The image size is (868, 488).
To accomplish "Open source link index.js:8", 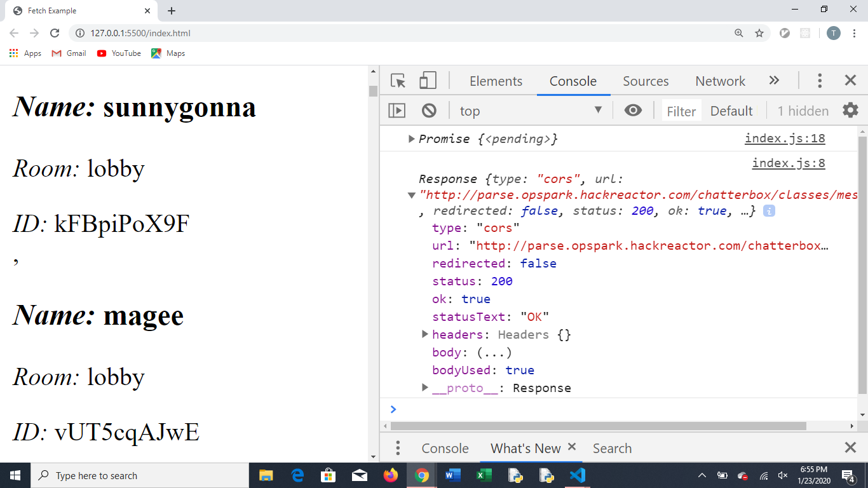I will pos(789,163).
